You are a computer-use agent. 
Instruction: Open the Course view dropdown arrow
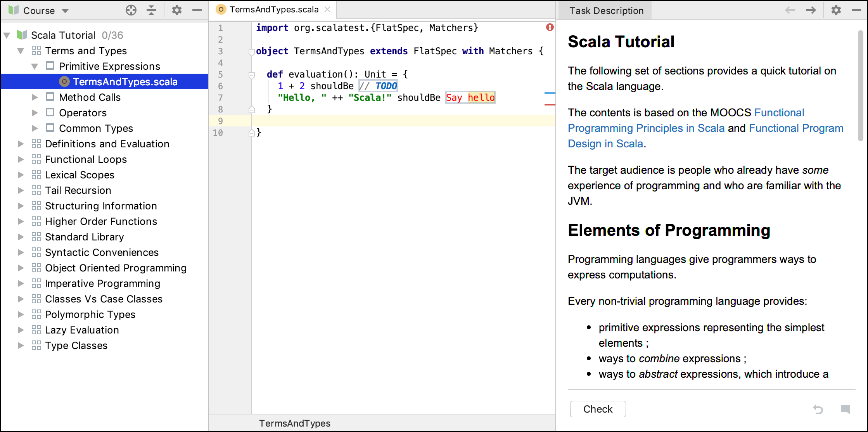(65, 11)
